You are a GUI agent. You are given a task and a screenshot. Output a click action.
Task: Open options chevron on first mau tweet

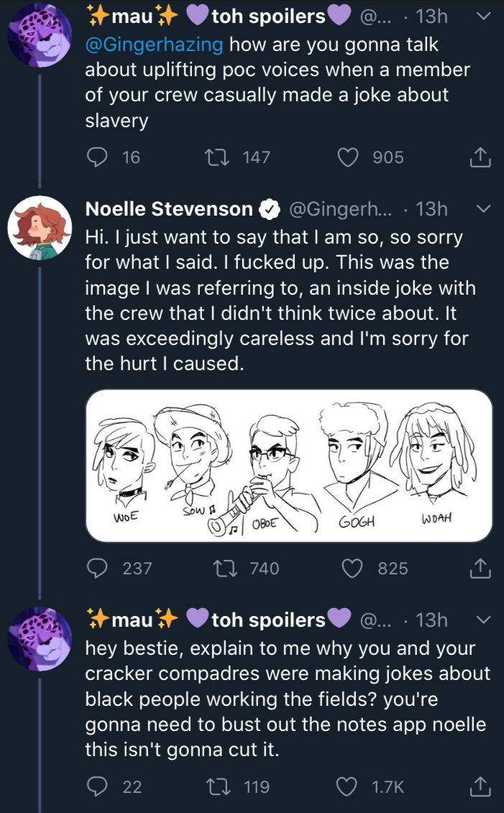[x=483, y=15]
